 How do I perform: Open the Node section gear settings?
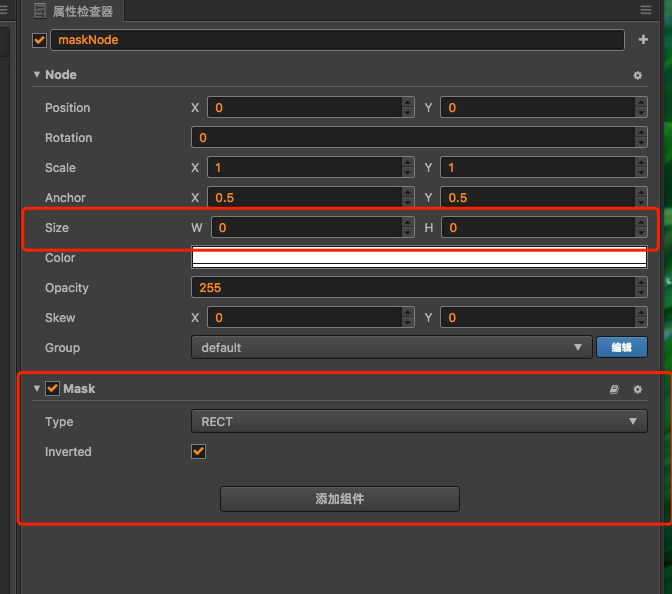click(637, 75)
